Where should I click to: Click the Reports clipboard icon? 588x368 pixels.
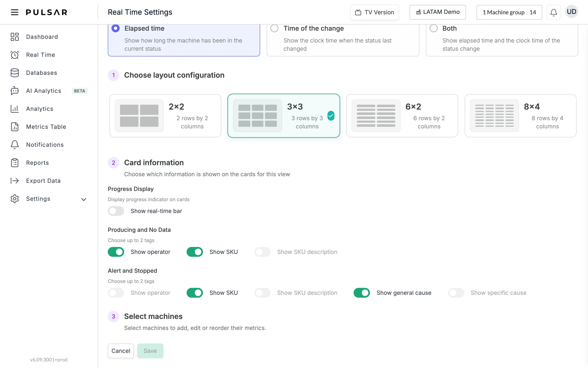click(14, 163)
